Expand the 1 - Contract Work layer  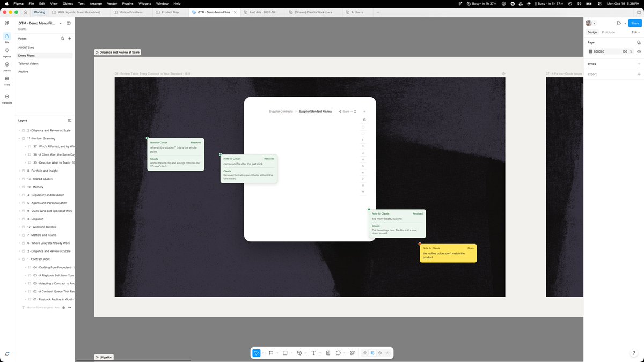pyautogui.click(x=19, y=259)
